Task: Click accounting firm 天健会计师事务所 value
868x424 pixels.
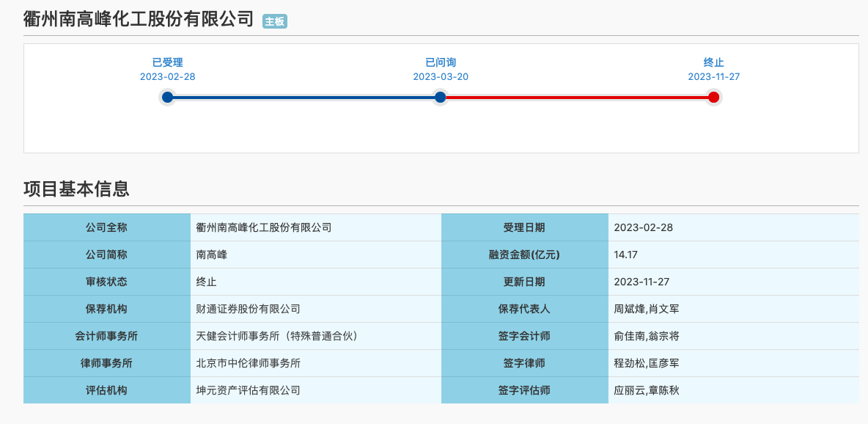Action: (x=276, y=336)
